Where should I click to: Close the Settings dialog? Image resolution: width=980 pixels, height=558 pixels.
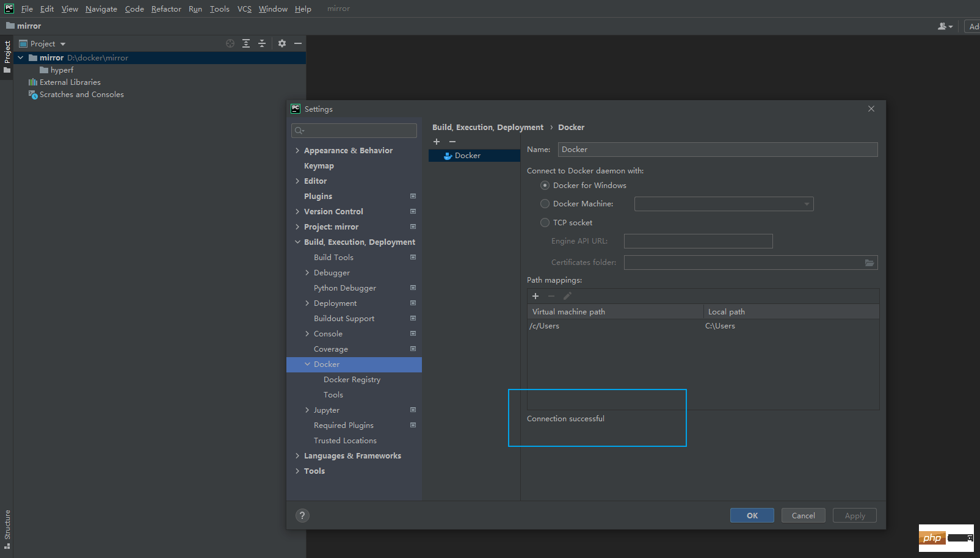(x=871, y=109)
